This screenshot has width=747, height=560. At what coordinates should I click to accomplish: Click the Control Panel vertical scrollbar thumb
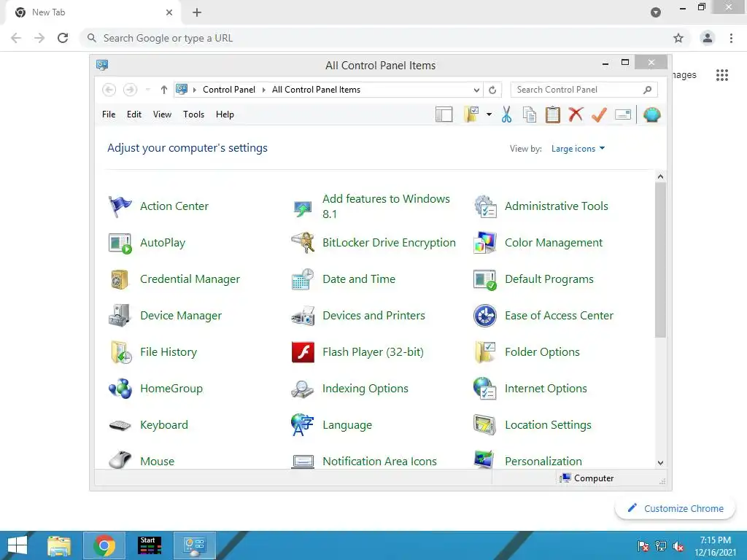660,260
